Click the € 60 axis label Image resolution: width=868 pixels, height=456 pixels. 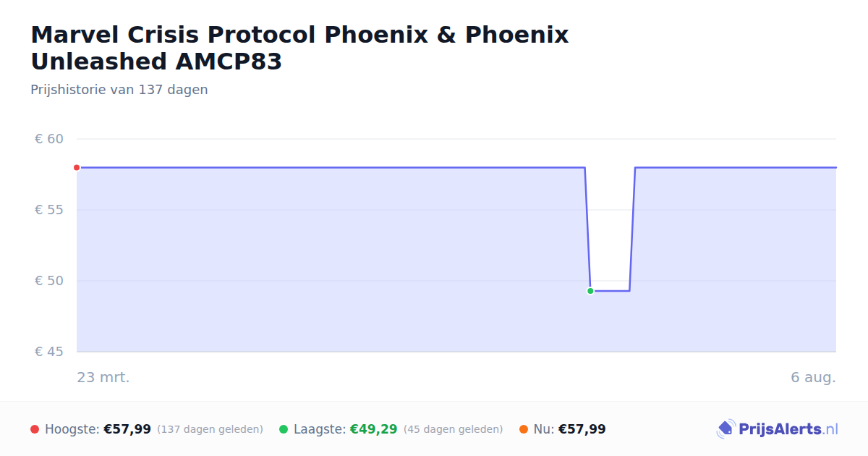point(49,139)
